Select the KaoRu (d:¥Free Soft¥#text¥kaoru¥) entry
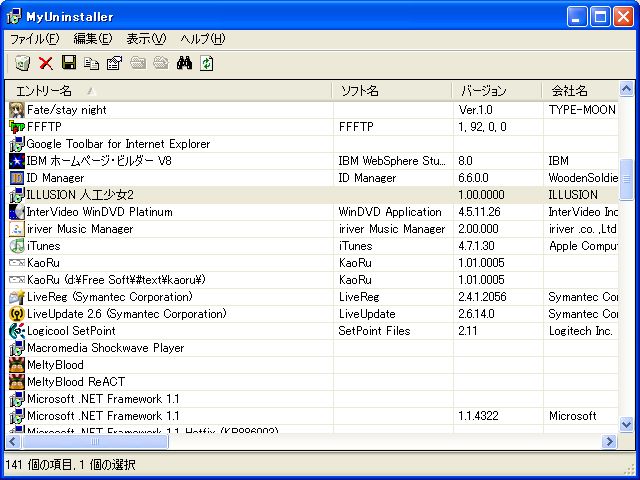The height and width of the screenshot is (480, 640). [x=116, y=280]
